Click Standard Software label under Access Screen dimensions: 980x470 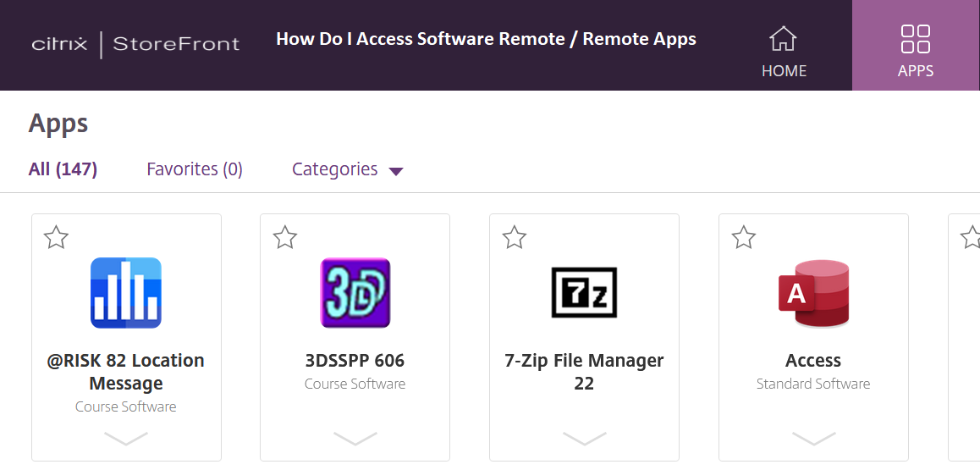point(813,384)
